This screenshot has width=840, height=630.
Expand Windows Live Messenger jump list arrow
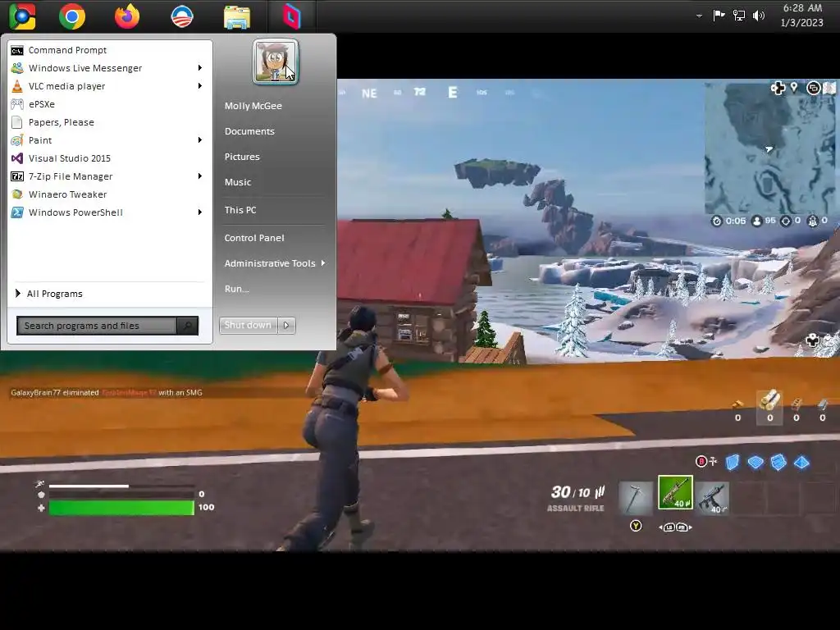click(x=200, y=68)
